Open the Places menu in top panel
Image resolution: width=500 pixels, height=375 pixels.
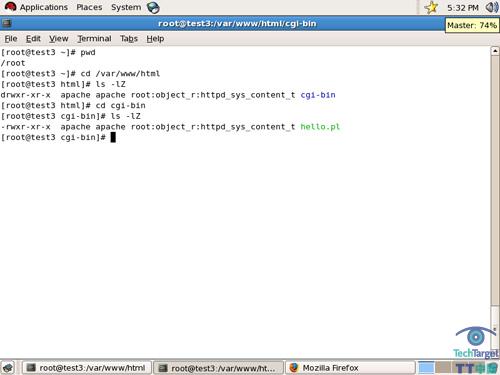89,7
